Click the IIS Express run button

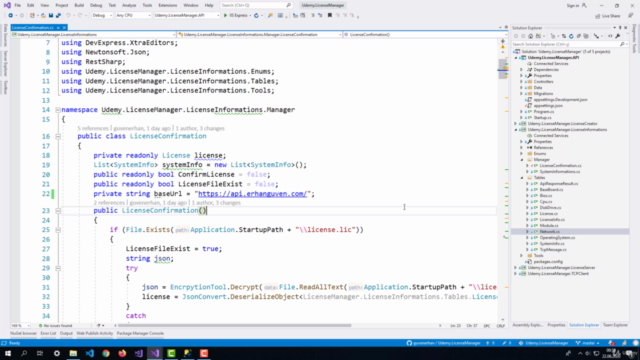tap(236, 16)
